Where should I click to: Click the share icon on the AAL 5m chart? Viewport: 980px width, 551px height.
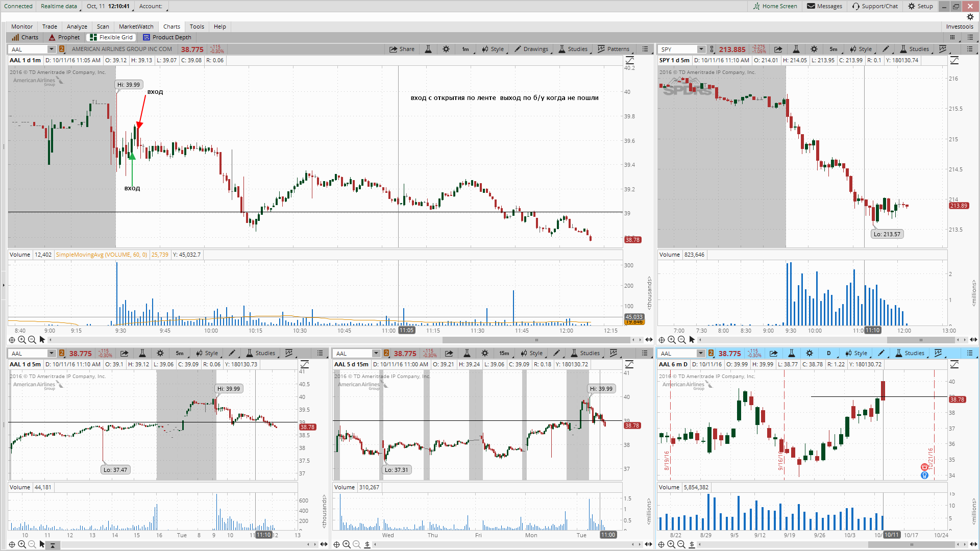tap(124, 353)
